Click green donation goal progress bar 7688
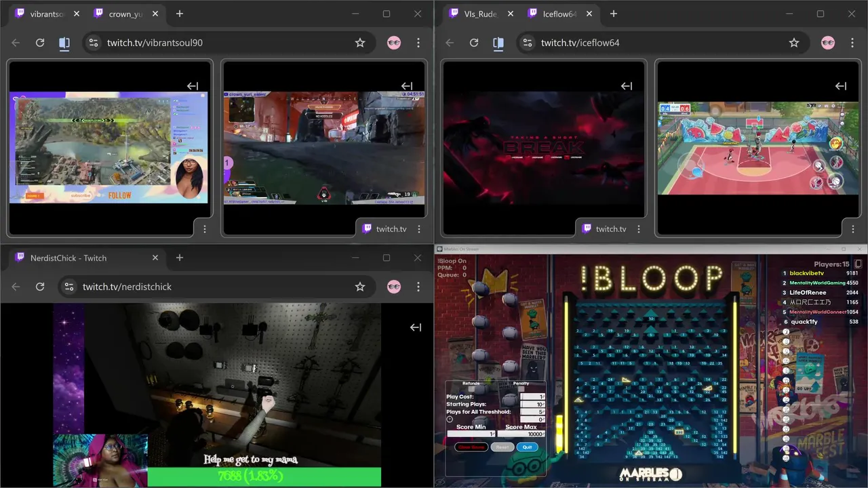The image size is (868, 488). pyautogui.click(x=264, y=476)
